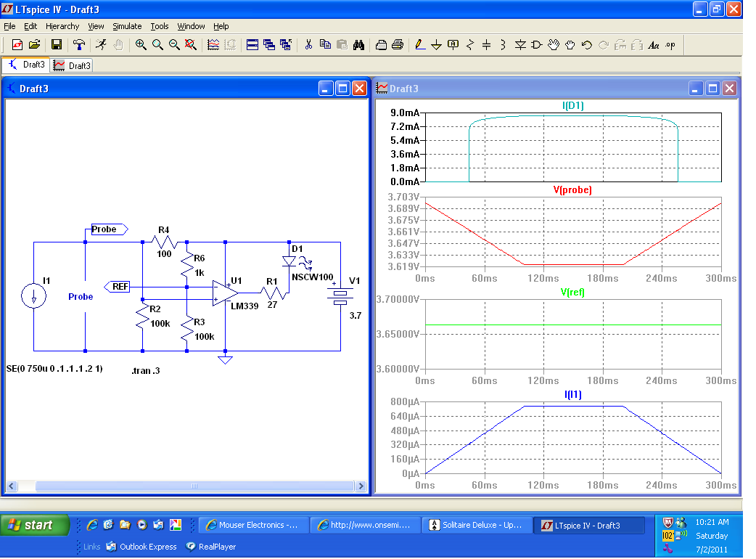Click the NSCW100 LED label
Screen dimensions: 756x559
(x=313, y=277)
